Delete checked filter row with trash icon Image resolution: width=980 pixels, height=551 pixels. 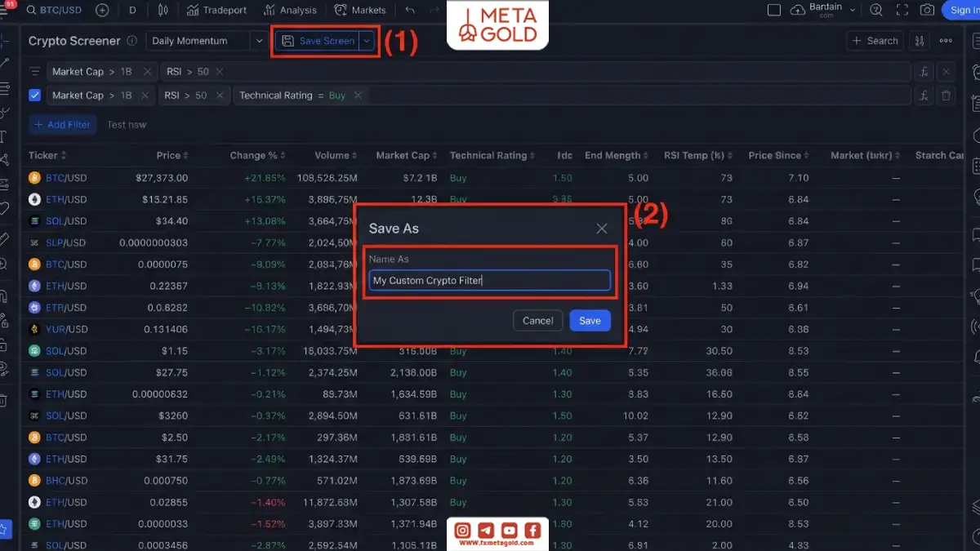point(946,96)
